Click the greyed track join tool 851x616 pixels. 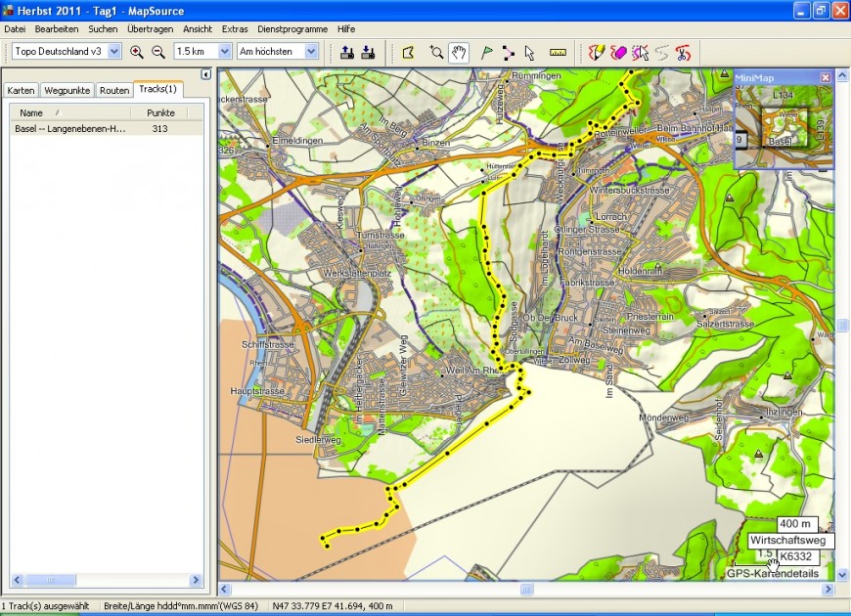[x=662, y=52]
